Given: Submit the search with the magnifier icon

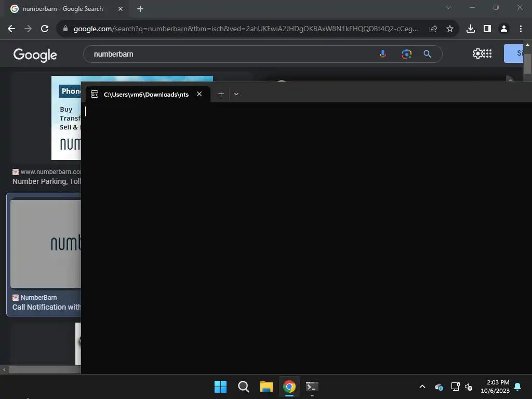Looking at the screenshot, I should point(427,54).
